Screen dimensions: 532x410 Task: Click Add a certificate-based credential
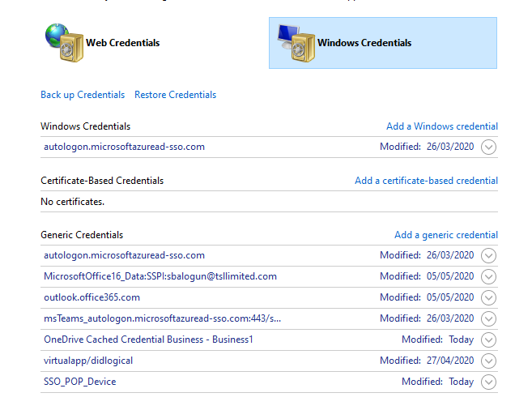[x=427, y=181]
